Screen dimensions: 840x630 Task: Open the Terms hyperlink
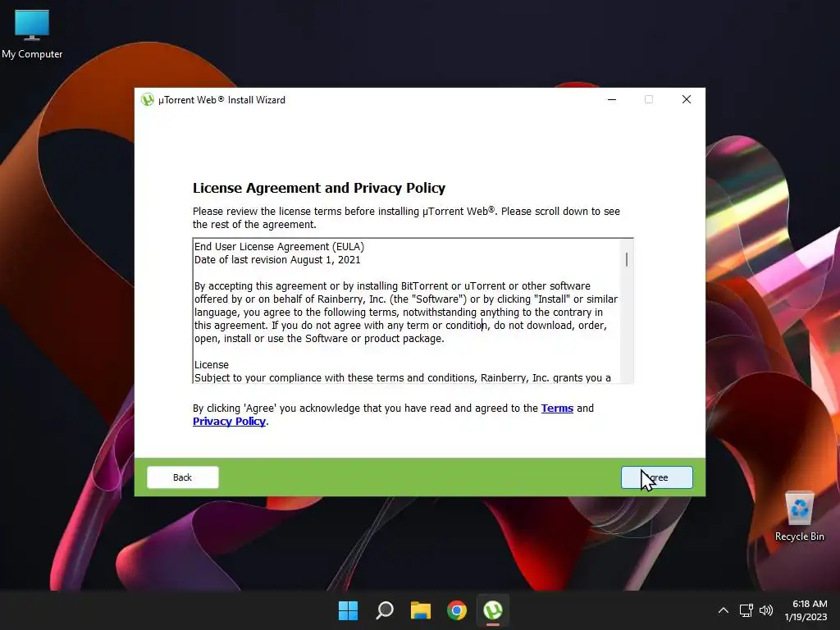click(x=557, y=409)
